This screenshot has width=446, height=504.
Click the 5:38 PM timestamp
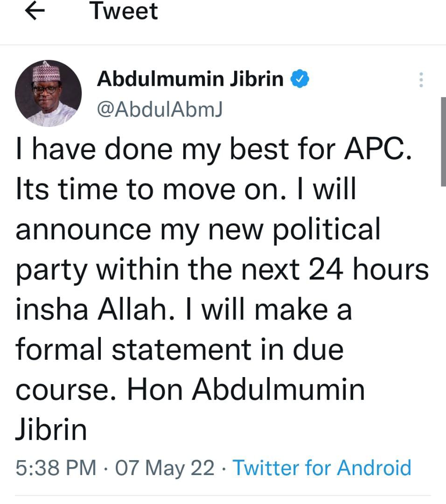click(x=56, y=468)
